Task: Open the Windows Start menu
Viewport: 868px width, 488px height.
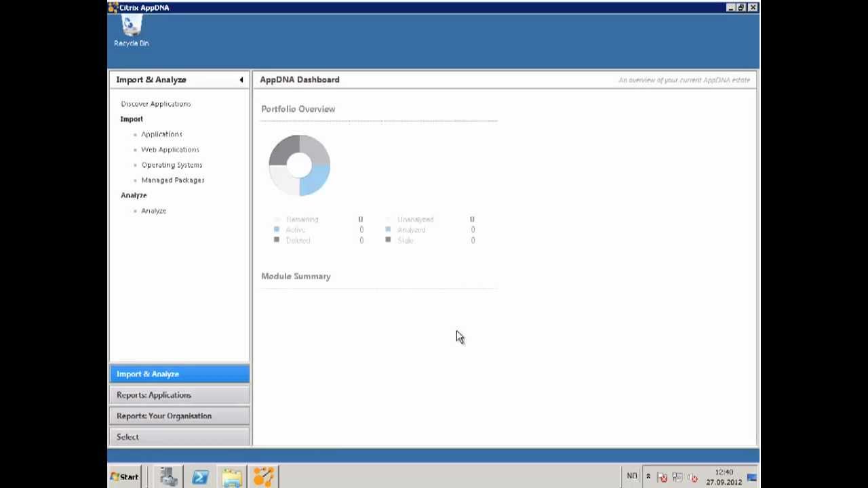Action: (125, 477)
